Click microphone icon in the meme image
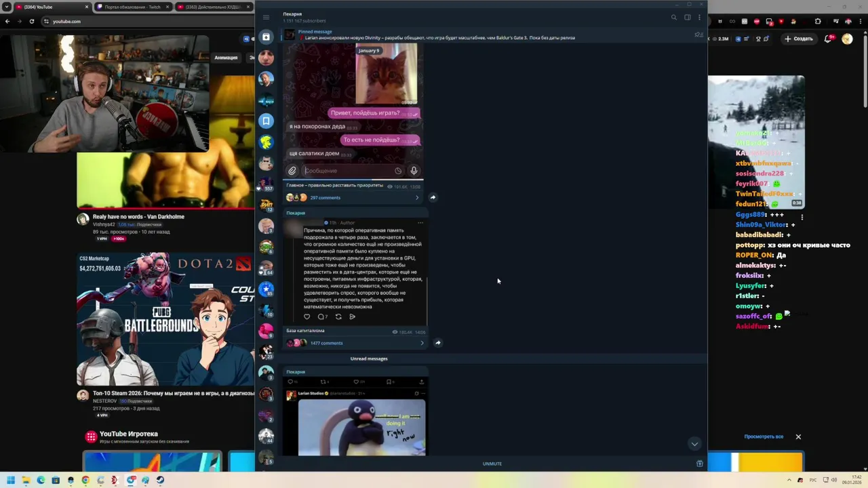The height and width of the screenshot is (488, 868). point(414,171)
